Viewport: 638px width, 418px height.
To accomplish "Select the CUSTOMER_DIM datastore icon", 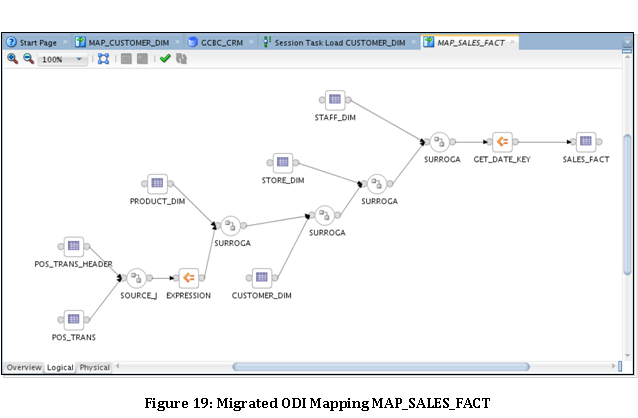I will point(262,278).
